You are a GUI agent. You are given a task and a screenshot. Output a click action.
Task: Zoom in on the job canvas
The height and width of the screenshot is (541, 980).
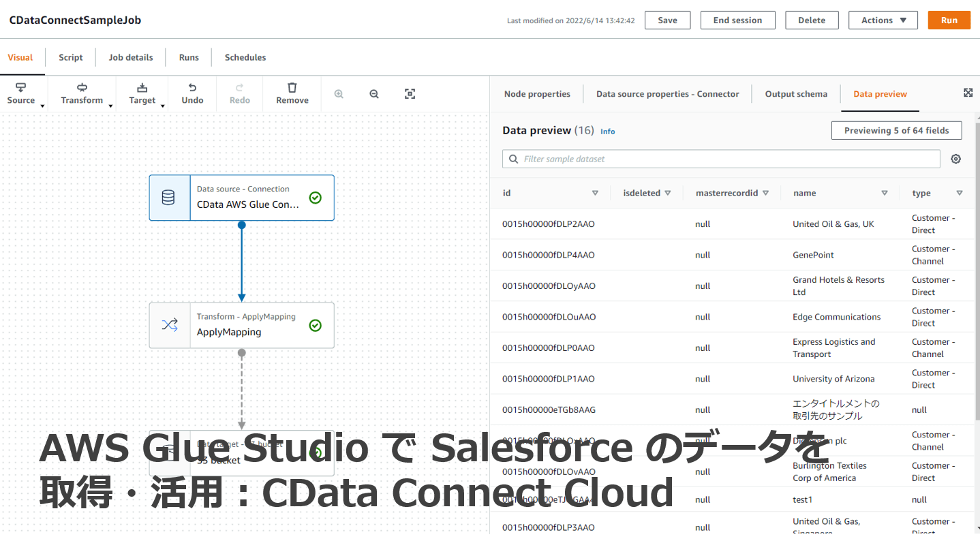pyautogui.click(x=339, y=93)
